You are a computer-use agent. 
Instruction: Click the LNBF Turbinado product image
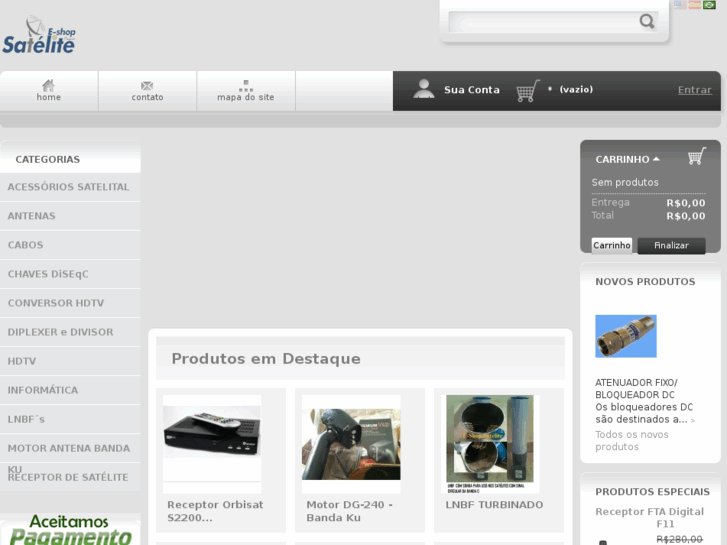[490, 444]
